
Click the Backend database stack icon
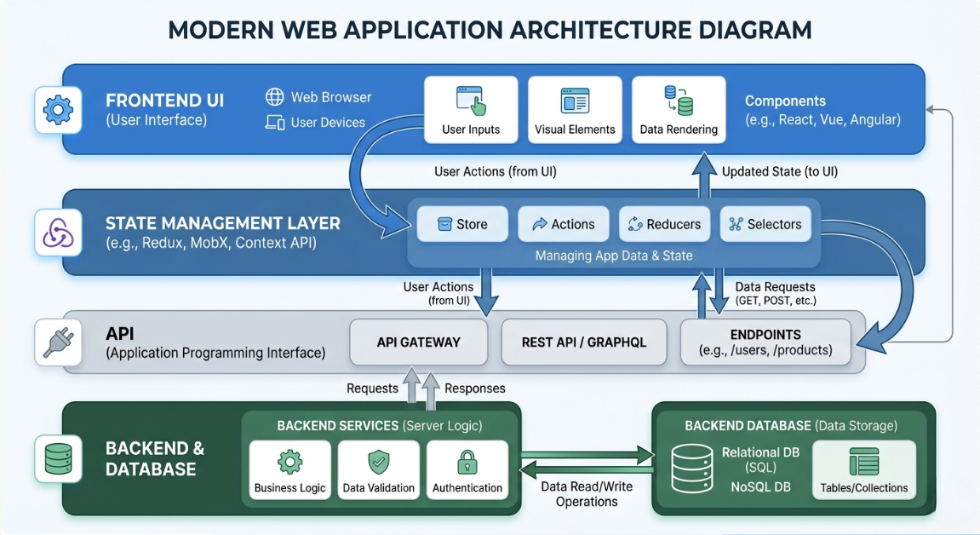tap(58, 458)
